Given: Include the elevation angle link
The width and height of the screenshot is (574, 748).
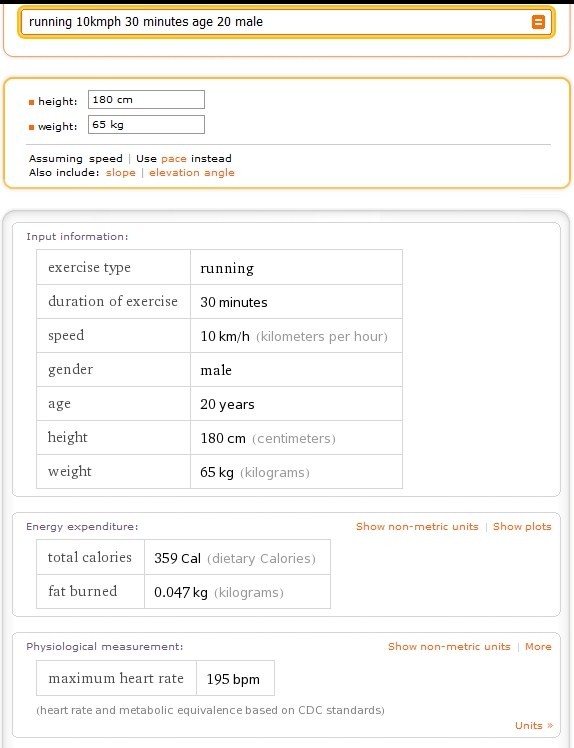Looking at the screenshot, I should coord(192,173).
